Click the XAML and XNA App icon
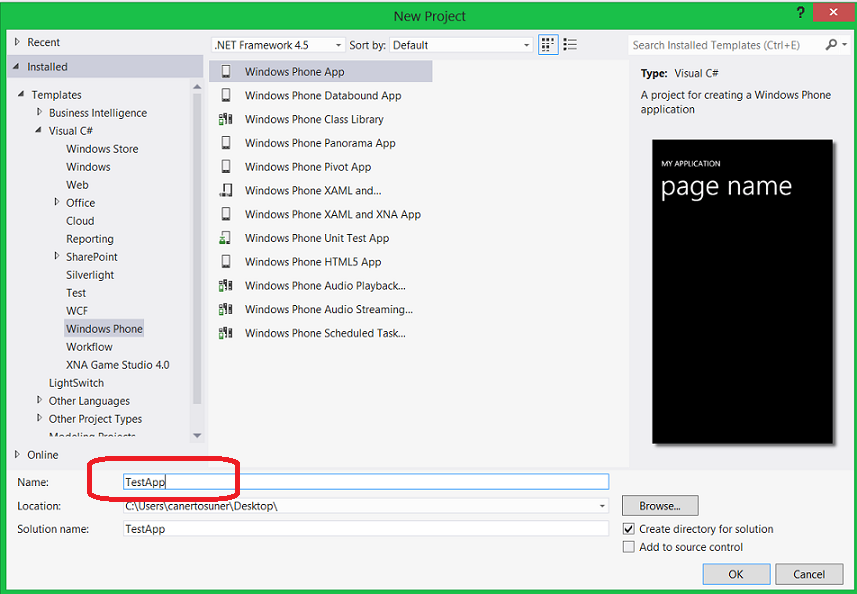The height and width of the screenshot is (594, 857). (x=226, y=214)
